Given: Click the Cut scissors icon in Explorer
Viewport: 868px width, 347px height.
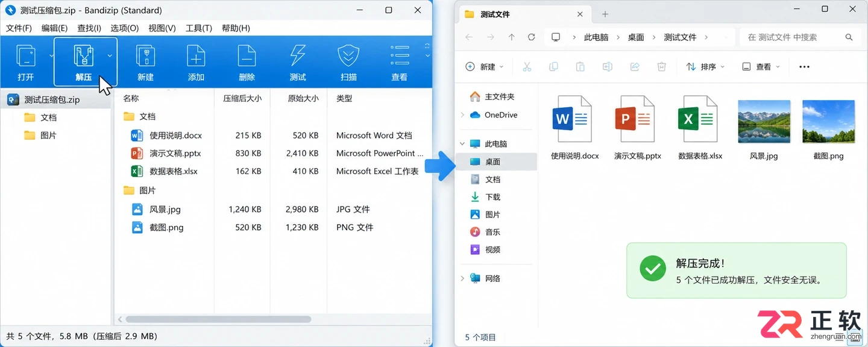Looking at the screenshot, I should [527, 67].
